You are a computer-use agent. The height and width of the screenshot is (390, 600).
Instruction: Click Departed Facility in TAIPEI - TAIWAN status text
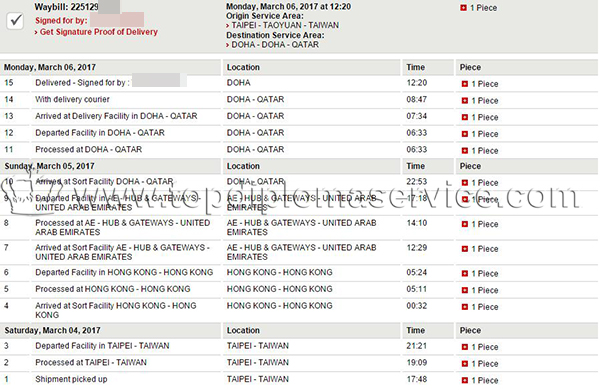[102, 346]
